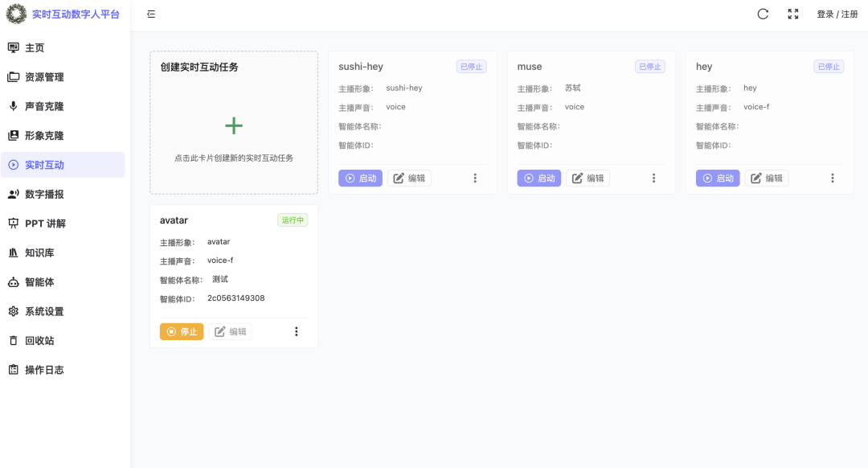
Task: Click agent ID 2c0563149308
Action: tap(236, 298)
